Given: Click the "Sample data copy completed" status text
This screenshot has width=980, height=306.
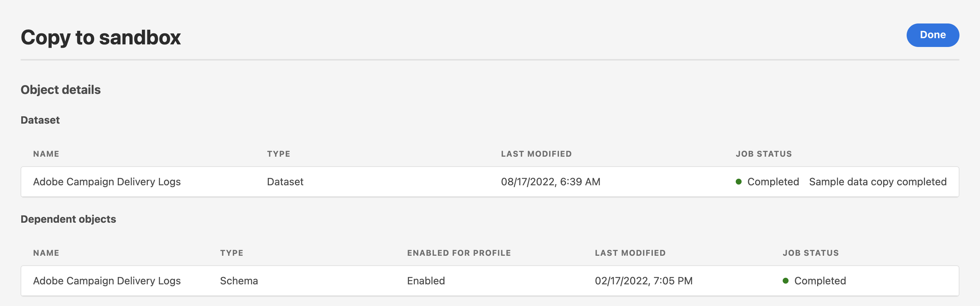Looking at the screenshot, I should (877, 182).
